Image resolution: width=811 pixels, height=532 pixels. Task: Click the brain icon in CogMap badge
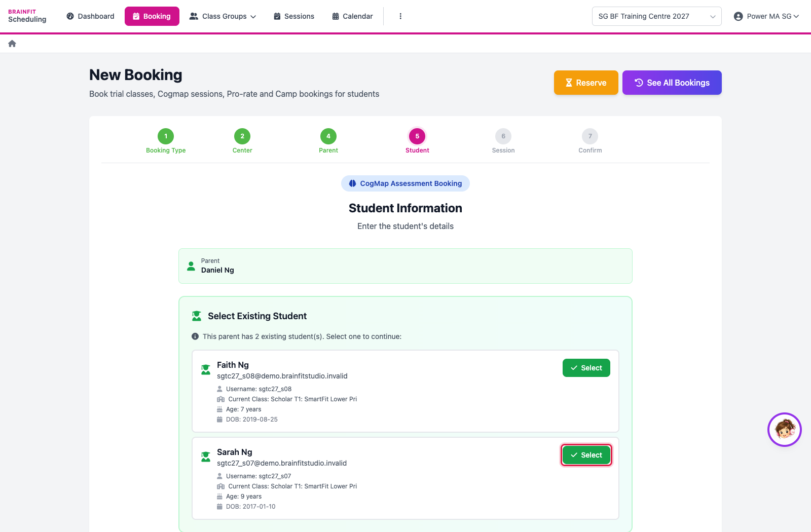click(353, 183)
